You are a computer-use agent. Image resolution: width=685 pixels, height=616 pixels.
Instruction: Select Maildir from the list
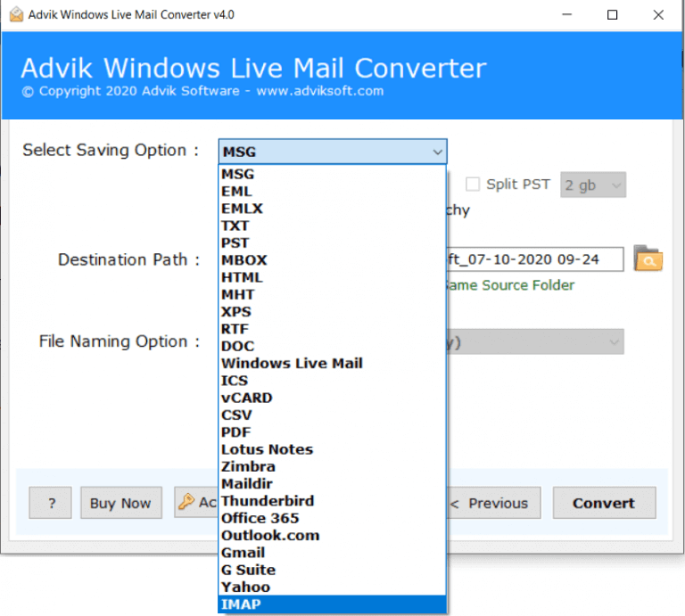(332, 484)
